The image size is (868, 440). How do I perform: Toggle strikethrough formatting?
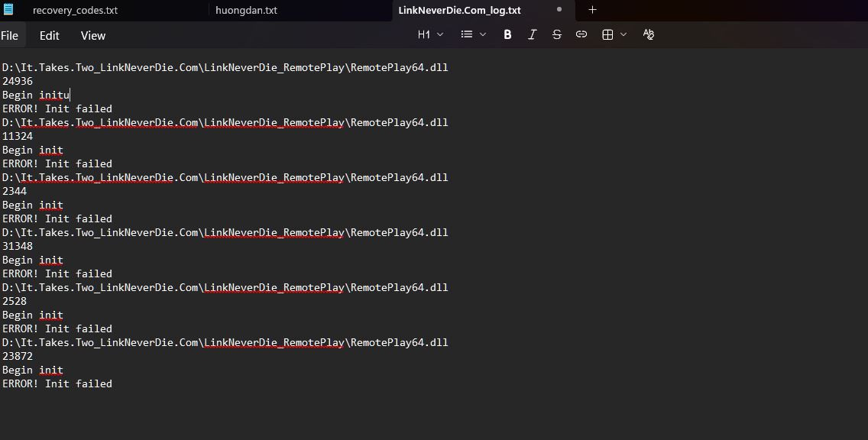(x=557, y=34)
